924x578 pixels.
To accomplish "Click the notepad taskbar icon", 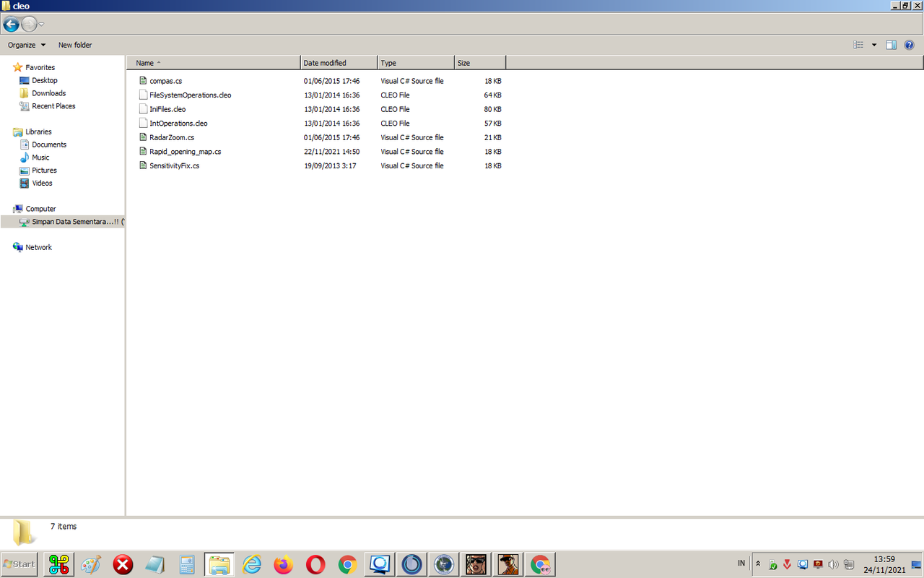I will click(155, 564).
